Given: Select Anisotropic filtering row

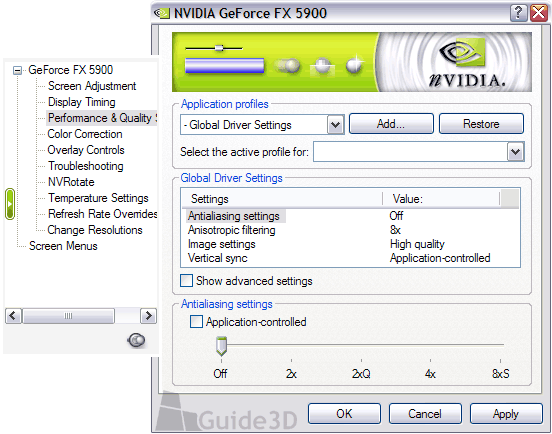Looking at the screenshot, I should point(232,230).
